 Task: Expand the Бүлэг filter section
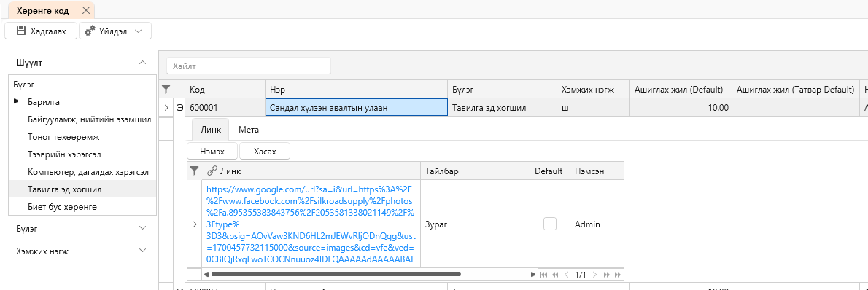pos(142,228)
